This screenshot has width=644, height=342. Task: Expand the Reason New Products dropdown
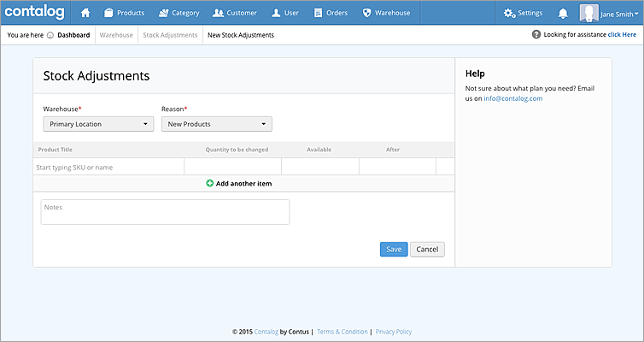point(217,124)
